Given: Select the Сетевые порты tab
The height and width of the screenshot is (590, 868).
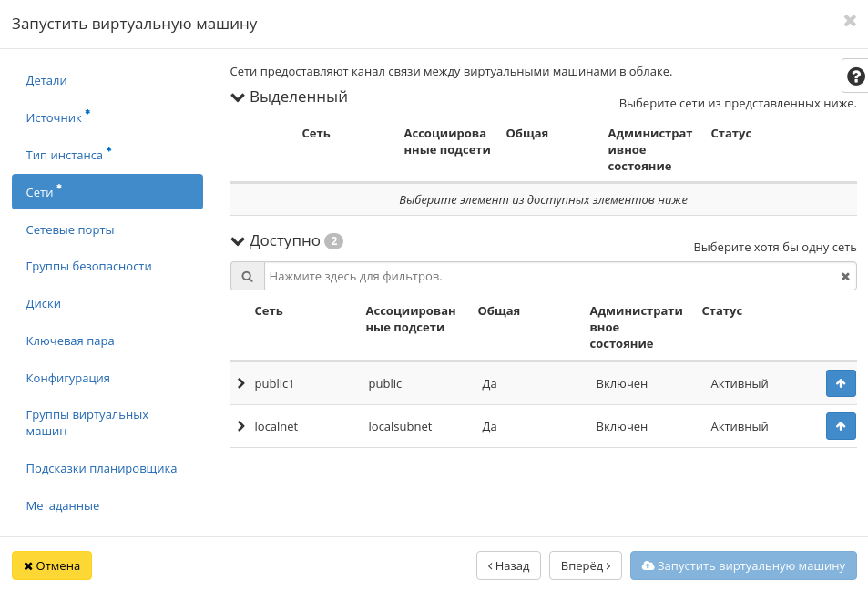Looking at the screenshot, I should pos(70,229).
